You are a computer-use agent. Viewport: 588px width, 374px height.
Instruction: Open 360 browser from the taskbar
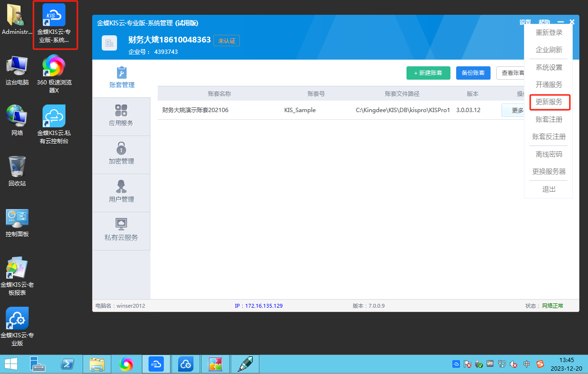click(127, 364)
